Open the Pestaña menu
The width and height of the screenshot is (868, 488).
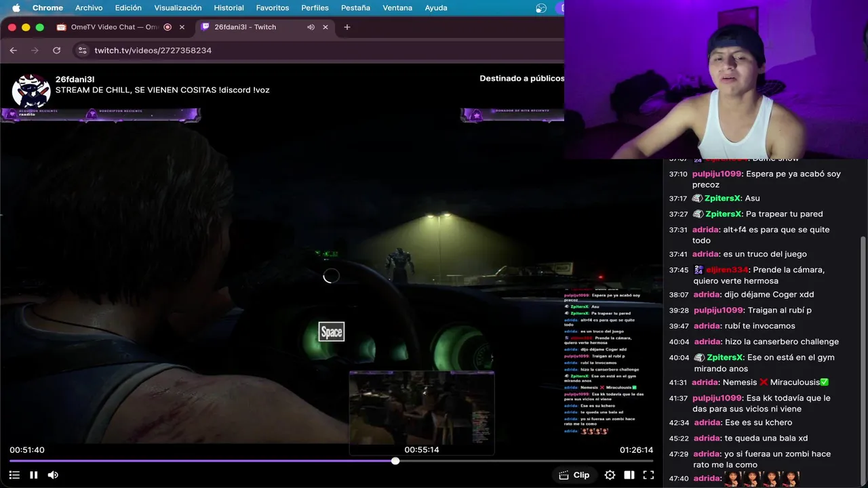click(355, 7)
